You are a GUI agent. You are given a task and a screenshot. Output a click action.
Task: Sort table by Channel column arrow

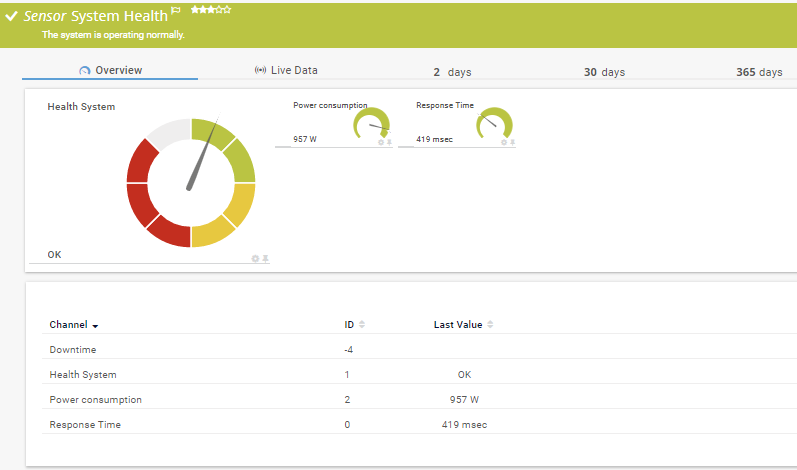[x=95, y=326]
